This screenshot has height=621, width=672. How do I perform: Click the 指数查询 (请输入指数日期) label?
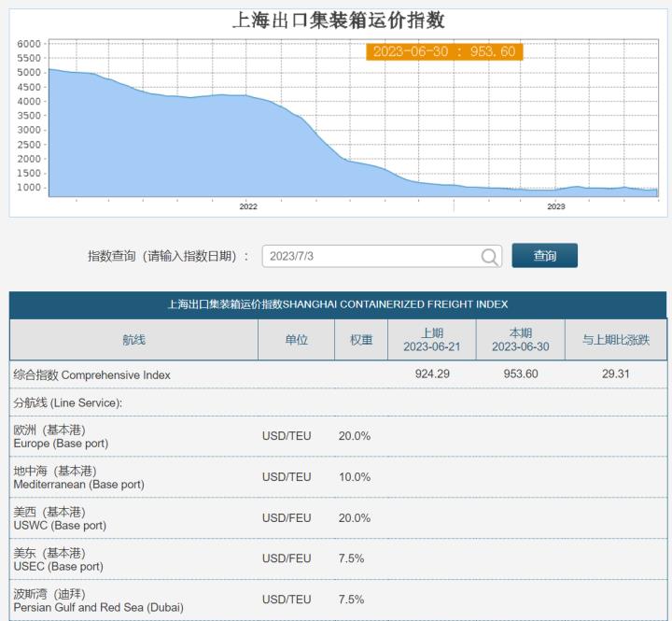pos(168,257)
